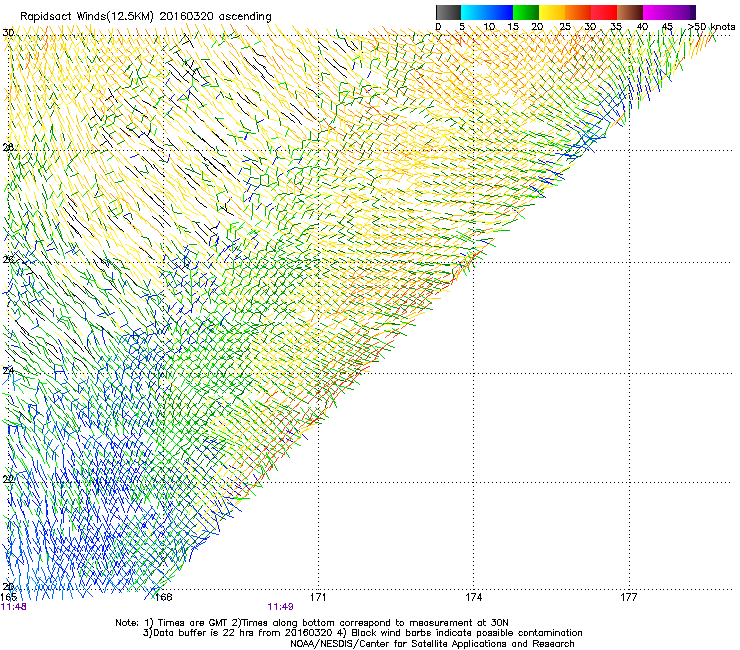The image size is (740, 650).
Task: Click the '45' label under the color bar
Action: pos(667,27)
